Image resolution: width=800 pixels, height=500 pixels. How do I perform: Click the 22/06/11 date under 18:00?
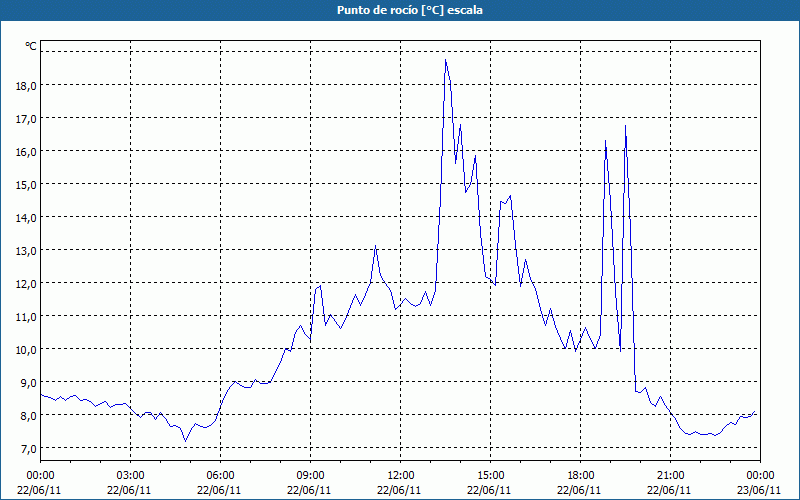[579, 490]
